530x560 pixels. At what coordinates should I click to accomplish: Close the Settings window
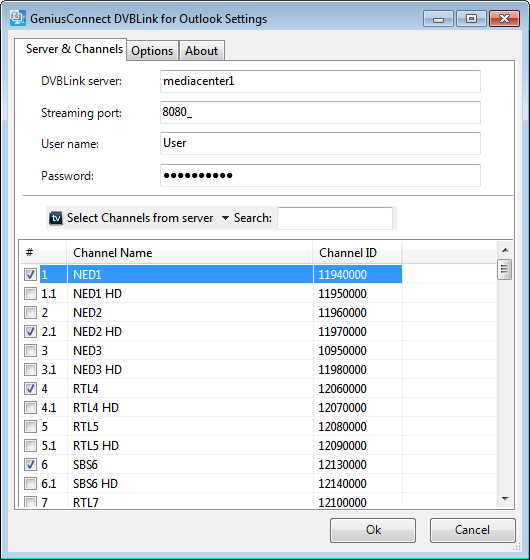[504, 19]
